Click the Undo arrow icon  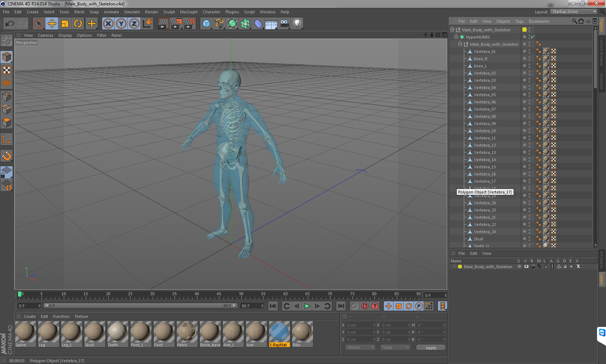(10, 24)
